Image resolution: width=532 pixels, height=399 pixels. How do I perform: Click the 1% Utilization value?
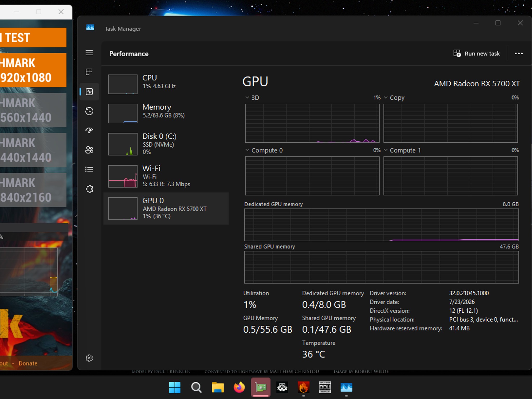[250, 304]
